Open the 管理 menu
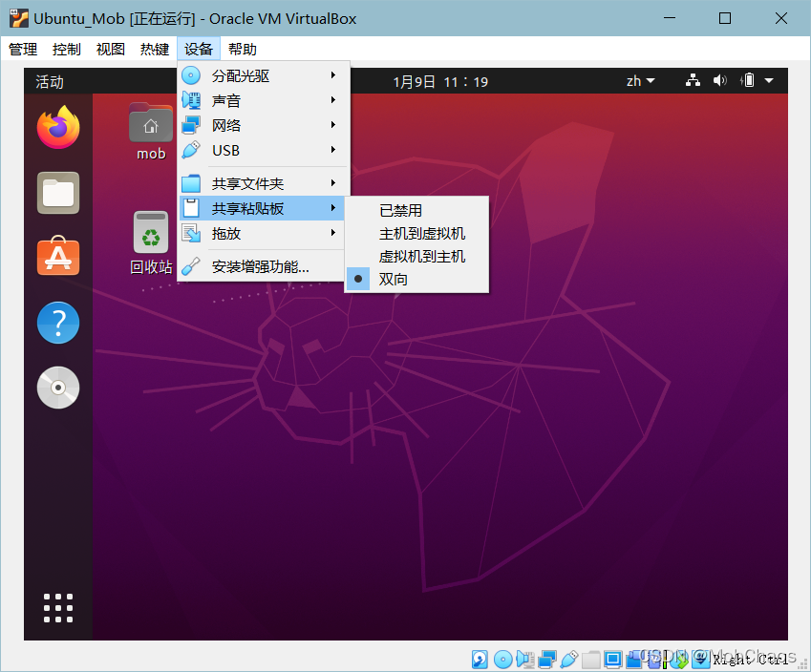811x672 pixels. pyautogui.click(x=23, y=49)
